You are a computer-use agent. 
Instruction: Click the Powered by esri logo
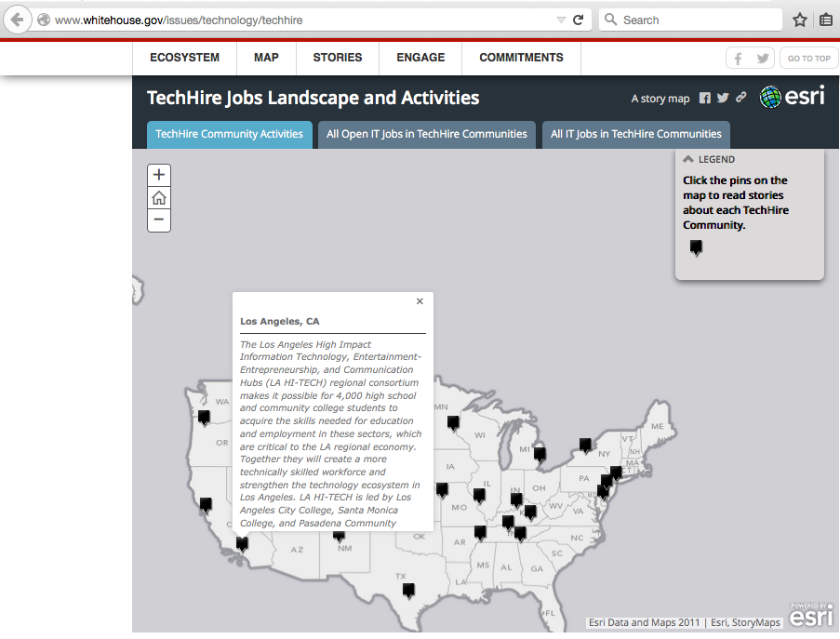811,615
